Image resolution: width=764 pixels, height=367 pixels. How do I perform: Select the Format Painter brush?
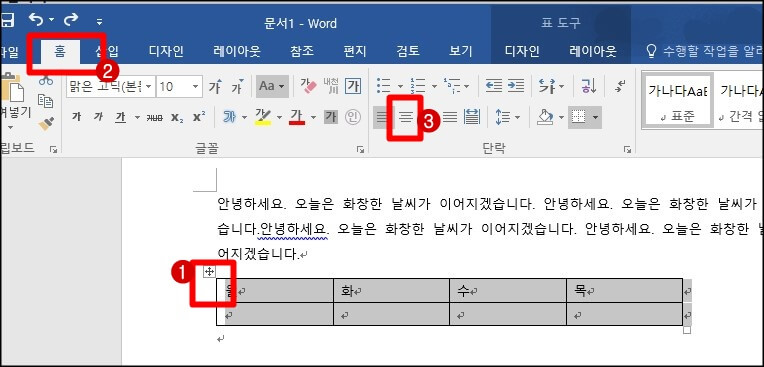[x=46, y=123]
